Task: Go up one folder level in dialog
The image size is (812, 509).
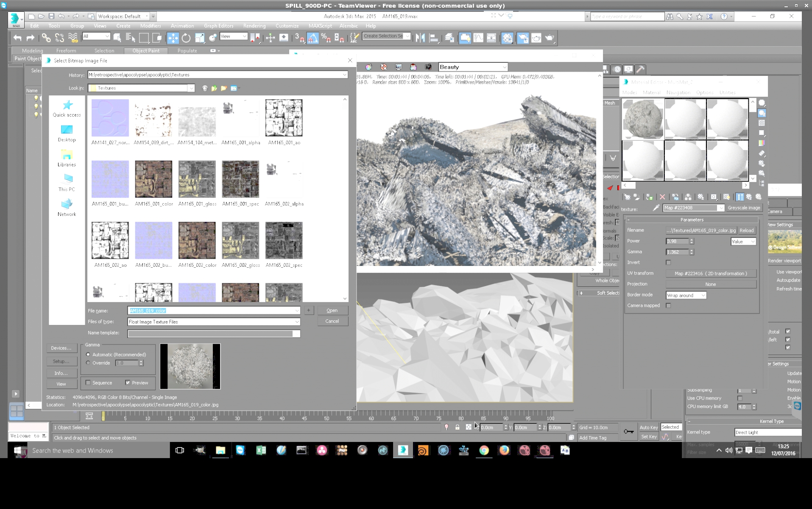Action: 214,88
